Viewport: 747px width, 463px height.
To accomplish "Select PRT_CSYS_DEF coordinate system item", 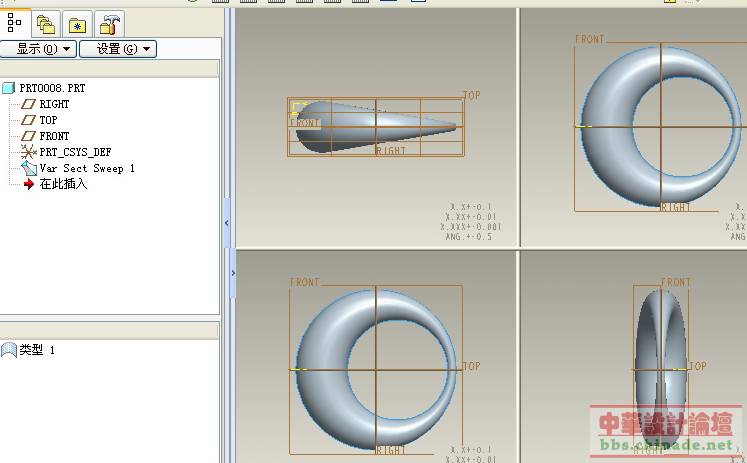I will click(x=75, y=152).
